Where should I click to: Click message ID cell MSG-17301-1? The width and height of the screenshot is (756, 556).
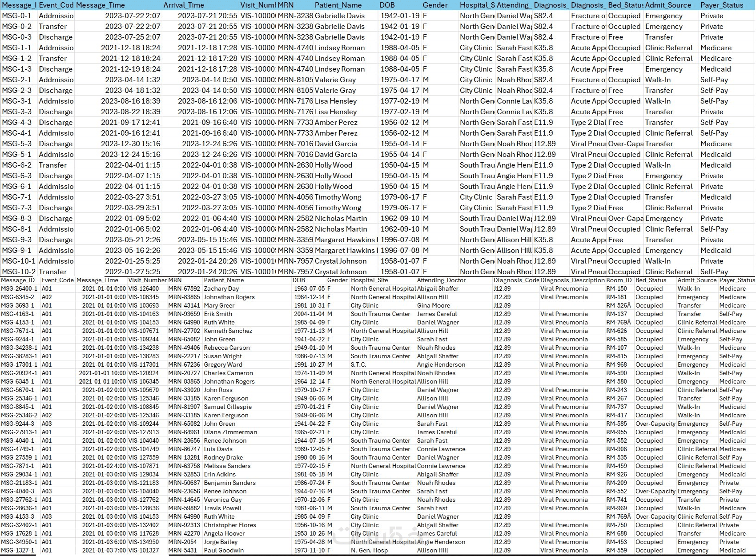point(19,364)
